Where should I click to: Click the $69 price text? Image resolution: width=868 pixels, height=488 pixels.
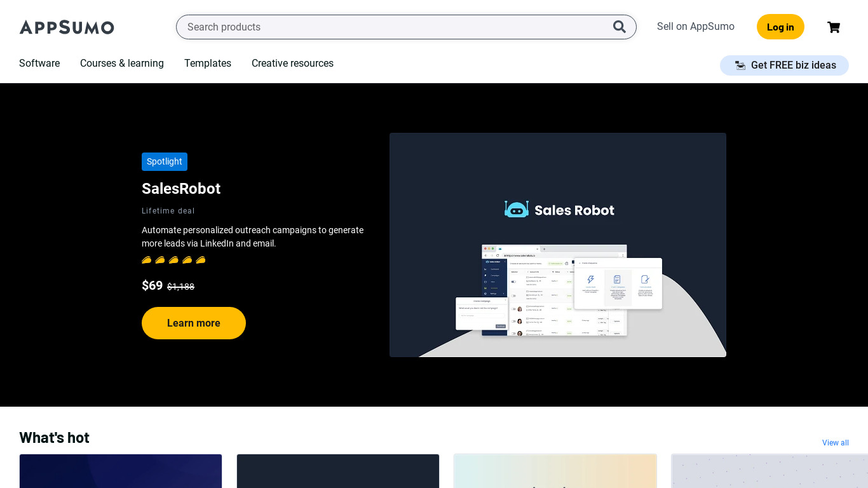point(153,286)
